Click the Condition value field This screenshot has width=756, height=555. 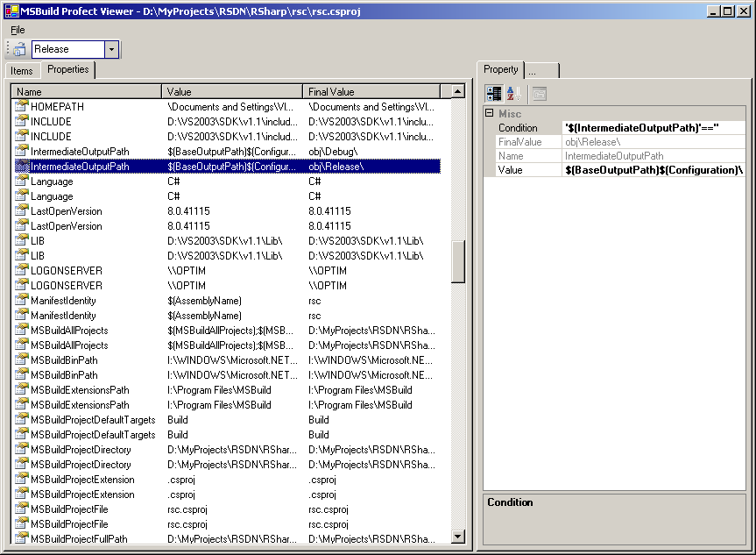[x=654, y=128]
